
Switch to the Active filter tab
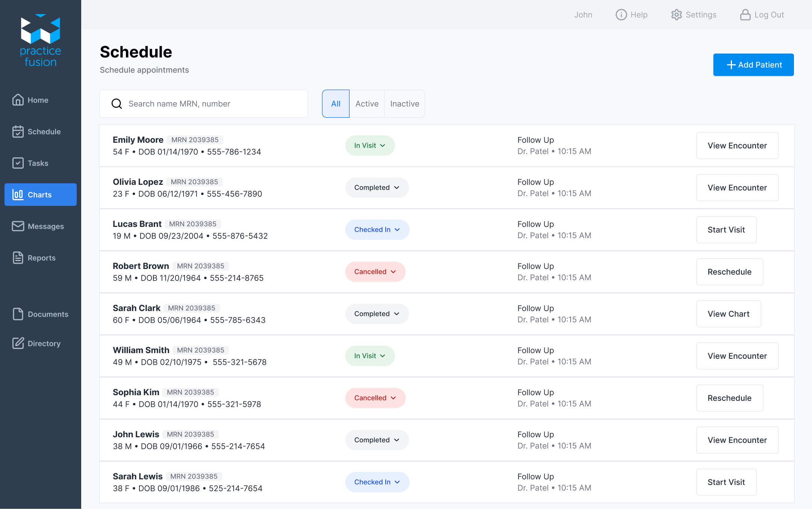[x=367, y=104]
